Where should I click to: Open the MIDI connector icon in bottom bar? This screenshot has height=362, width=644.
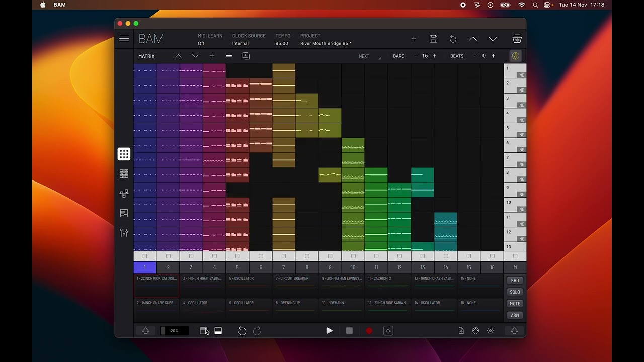click(475, 331)
